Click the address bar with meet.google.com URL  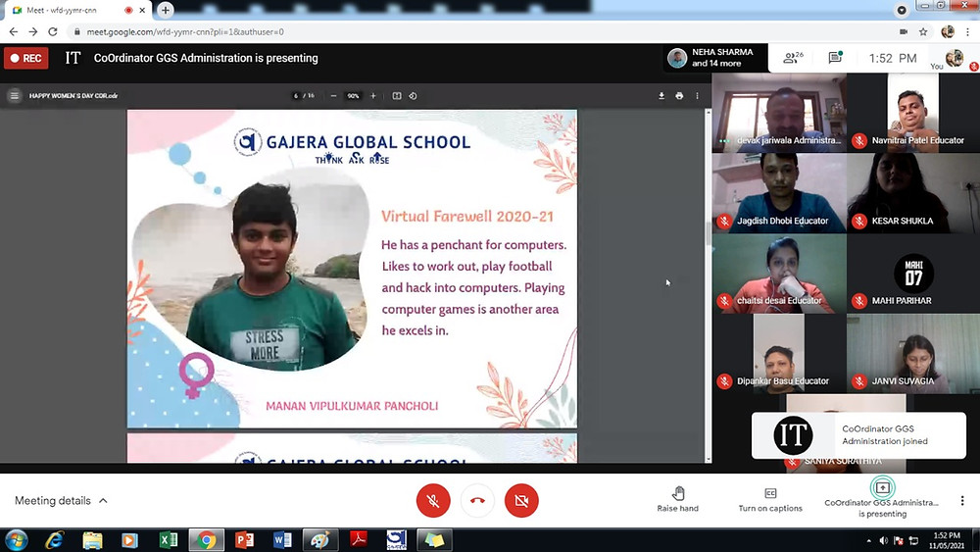(481, 31)
